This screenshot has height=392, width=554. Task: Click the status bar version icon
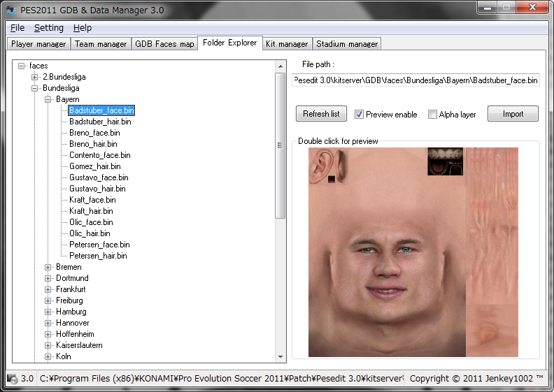[13, 379]
